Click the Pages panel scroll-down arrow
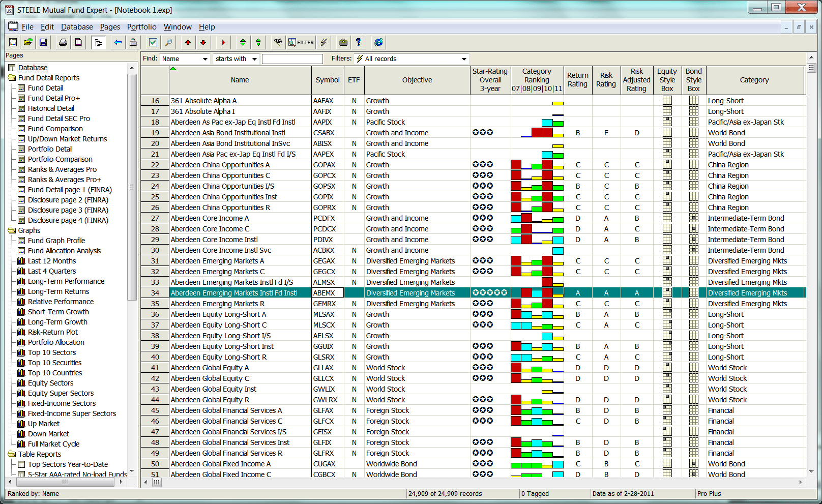This screenshot has width=822, height=504. click(132, 472)
